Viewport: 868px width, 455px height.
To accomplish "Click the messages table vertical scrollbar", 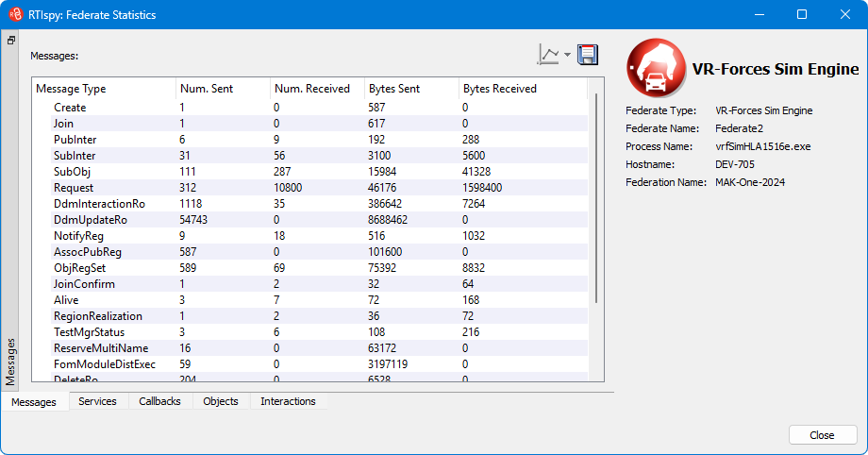I will coord(596,198).
